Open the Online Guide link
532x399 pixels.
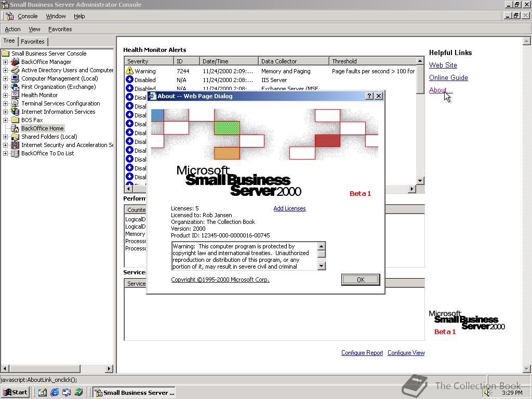coord(448,78)
